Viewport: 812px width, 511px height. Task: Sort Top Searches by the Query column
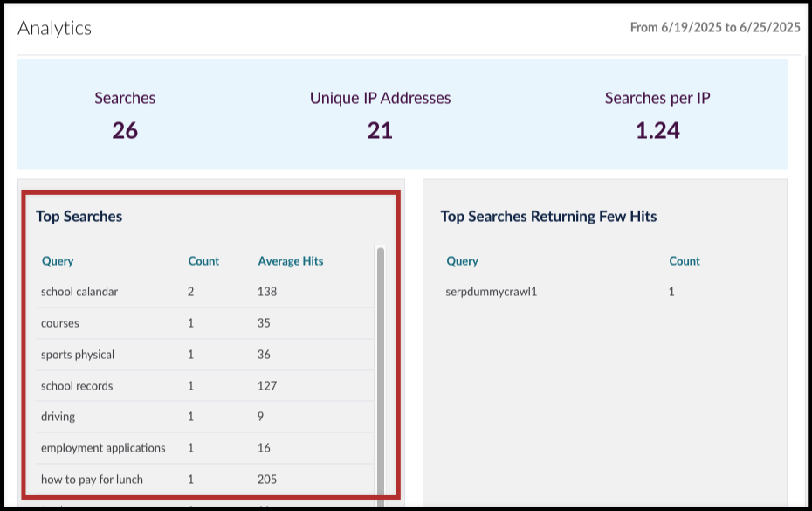coord(56,260)
